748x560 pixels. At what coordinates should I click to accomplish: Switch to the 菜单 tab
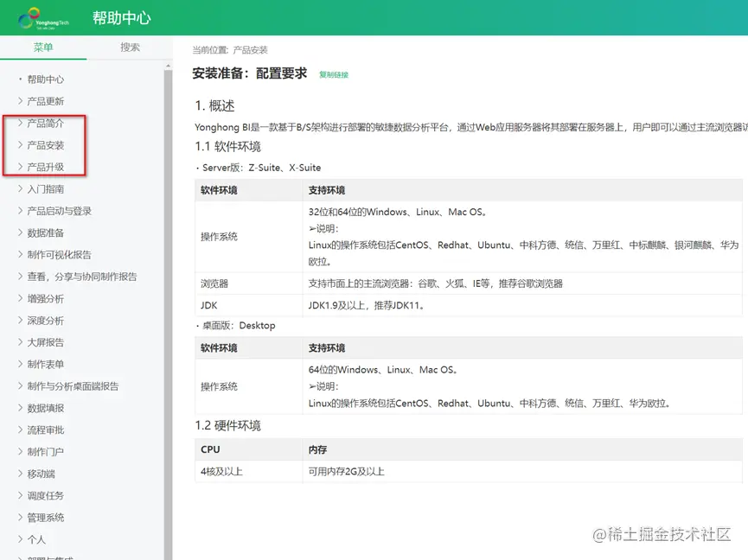coord(43,48)
